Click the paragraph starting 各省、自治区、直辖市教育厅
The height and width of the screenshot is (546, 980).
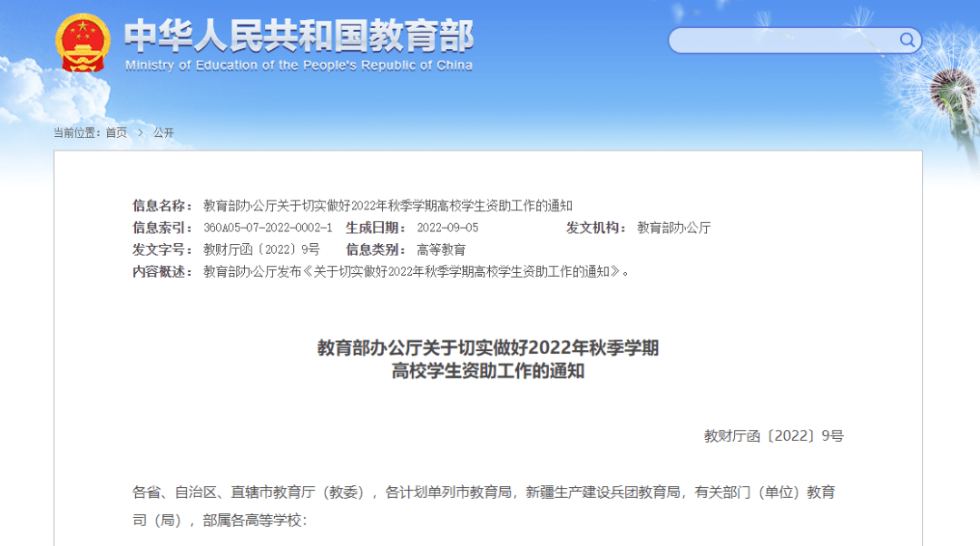click(484, 492)
